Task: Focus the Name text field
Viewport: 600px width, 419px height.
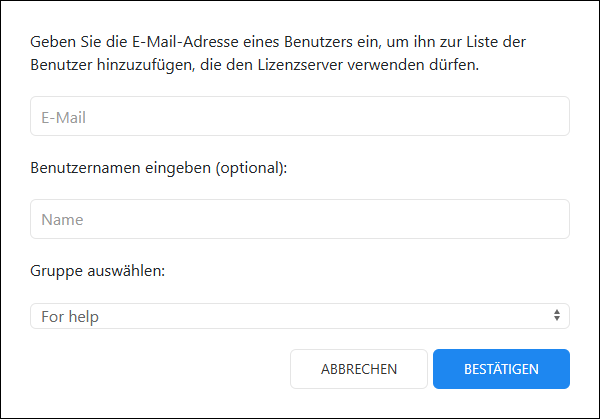Action: pos(300,219)
